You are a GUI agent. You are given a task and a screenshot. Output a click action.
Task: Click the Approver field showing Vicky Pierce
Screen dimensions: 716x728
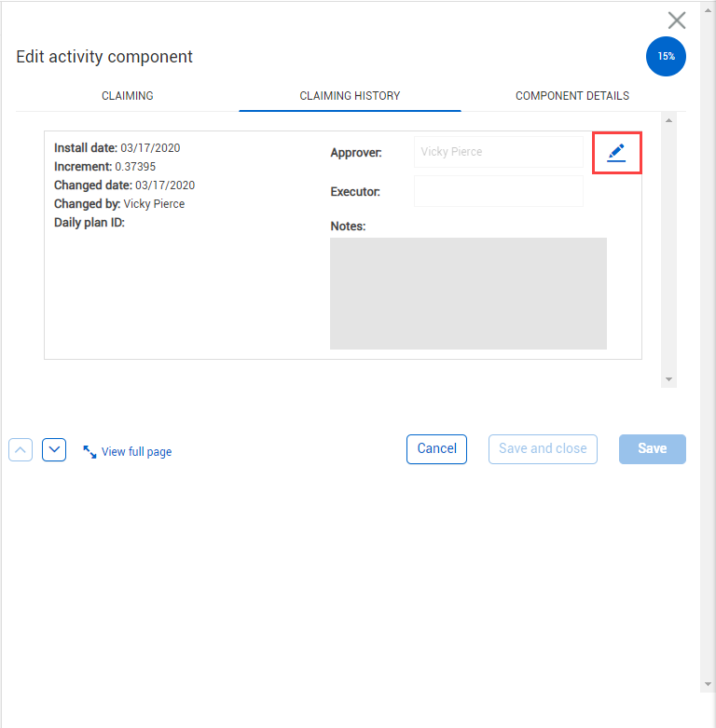coord(499,152)
